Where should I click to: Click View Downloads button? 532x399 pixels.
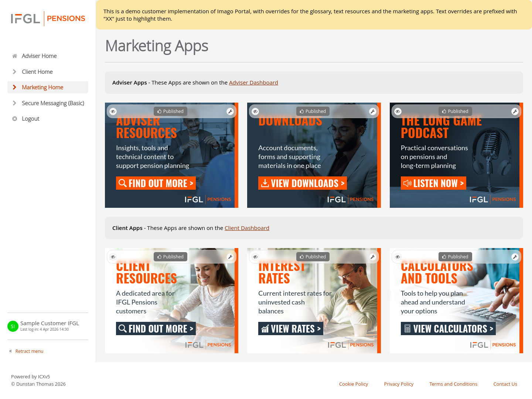tap(303, 183)
